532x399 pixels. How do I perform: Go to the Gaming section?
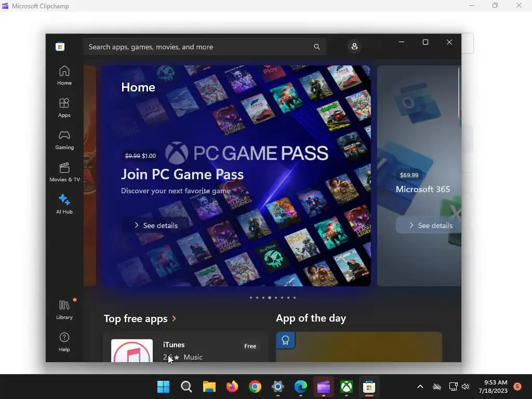[64, 140]
